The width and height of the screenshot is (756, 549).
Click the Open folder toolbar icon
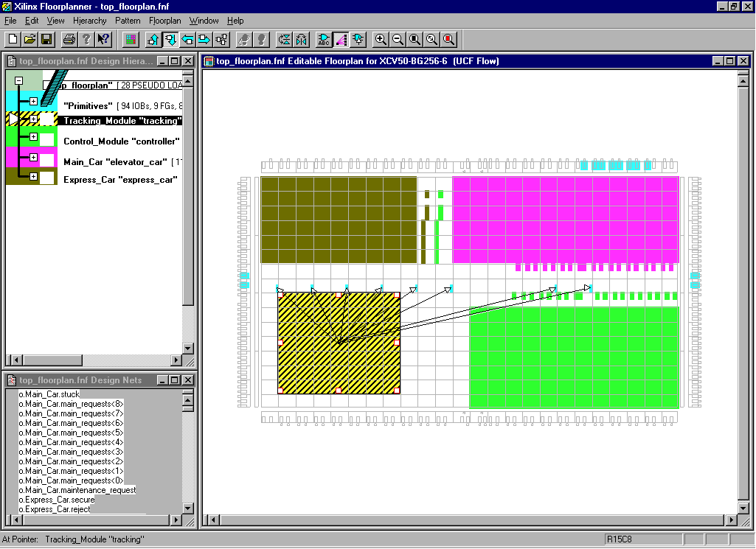30,39
